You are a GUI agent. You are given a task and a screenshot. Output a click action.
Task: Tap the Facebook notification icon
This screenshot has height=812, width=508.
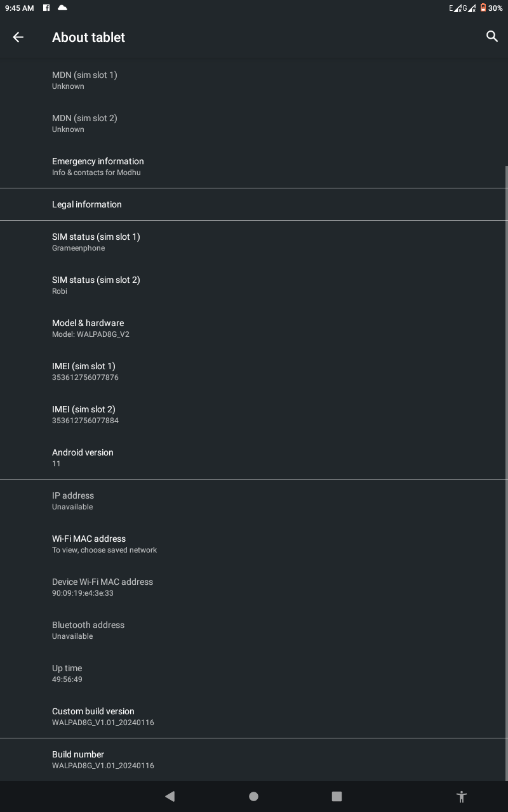47,8
